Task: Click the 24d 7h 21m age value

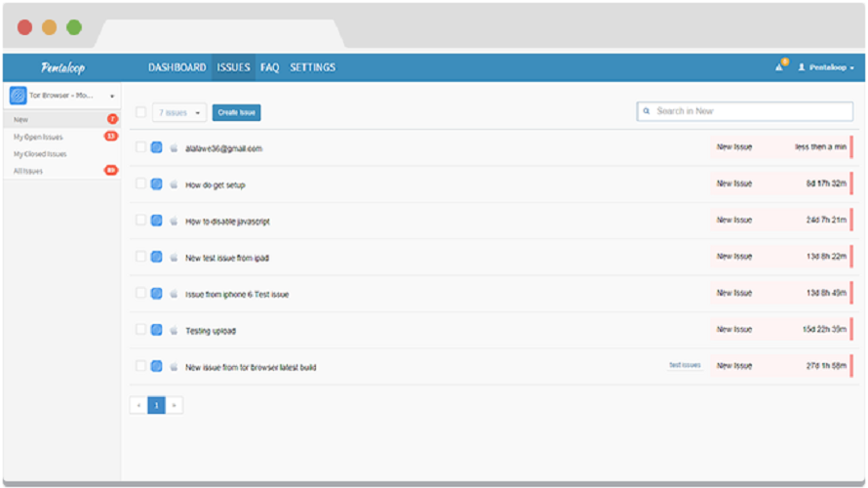Action: pos(826,221)
